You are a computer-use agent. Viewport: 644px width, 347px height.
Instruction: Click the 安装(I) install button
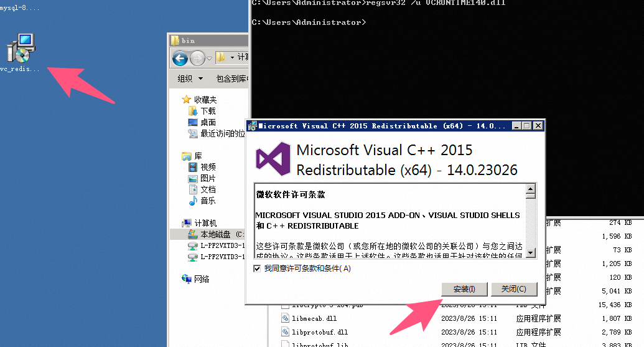464,289
